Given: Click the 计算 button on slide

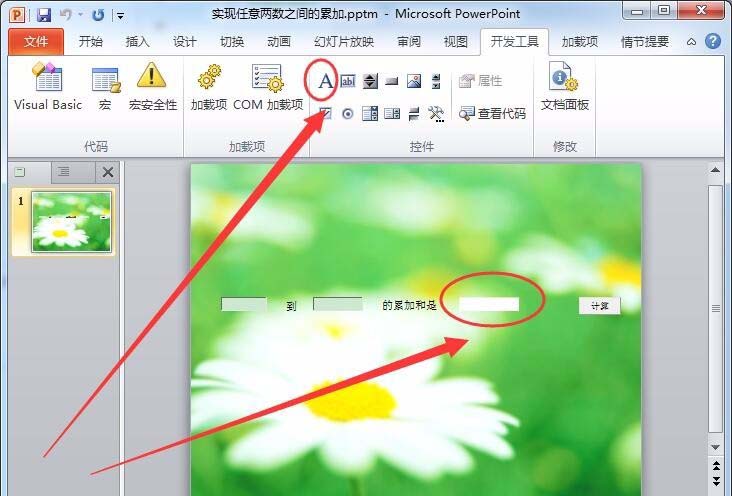Looking at the screenshot, I should point(600,306).
